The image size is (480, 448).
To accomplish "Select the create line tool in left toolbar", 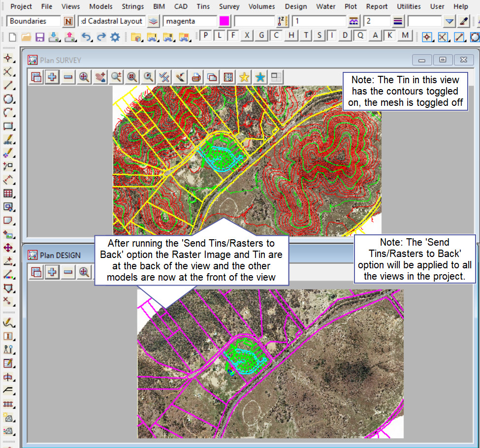I will (8, 85).
